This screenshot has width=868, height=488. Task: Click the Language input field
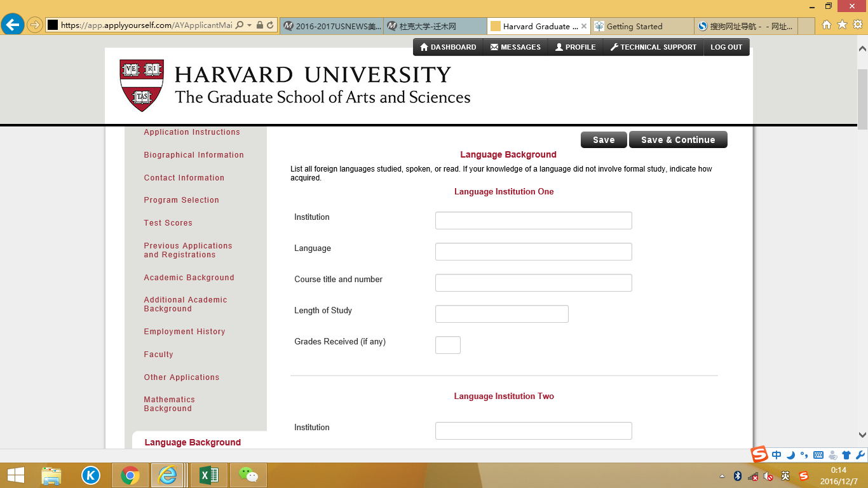(x=534, y=252)
